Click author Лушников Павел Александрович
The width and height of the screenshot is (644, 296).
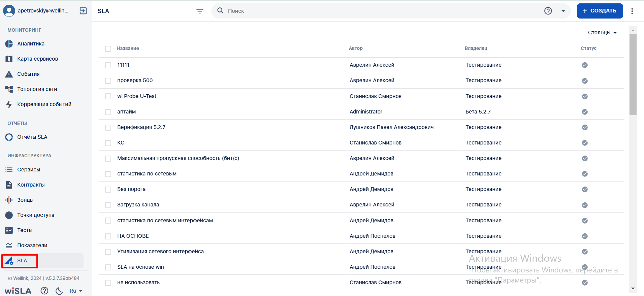pos(392,127)
